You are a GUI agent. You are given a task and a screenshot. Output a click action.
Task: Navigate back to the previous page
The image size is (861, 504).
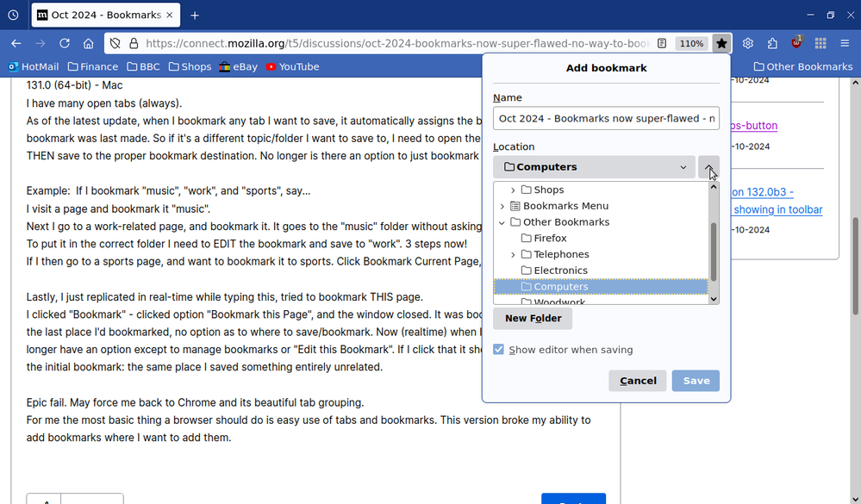point(16,43)
